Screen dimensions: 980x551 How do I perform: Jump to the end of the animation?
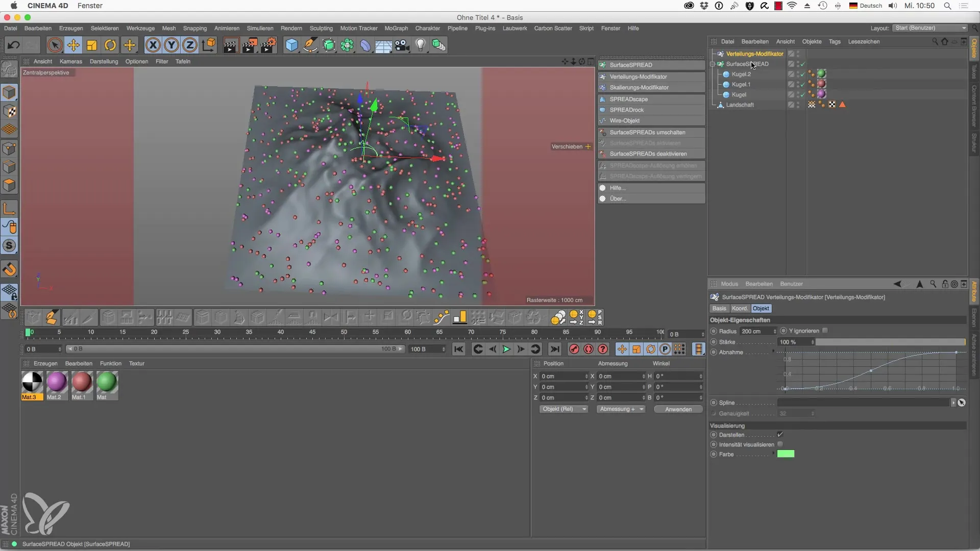coord(555,349)
